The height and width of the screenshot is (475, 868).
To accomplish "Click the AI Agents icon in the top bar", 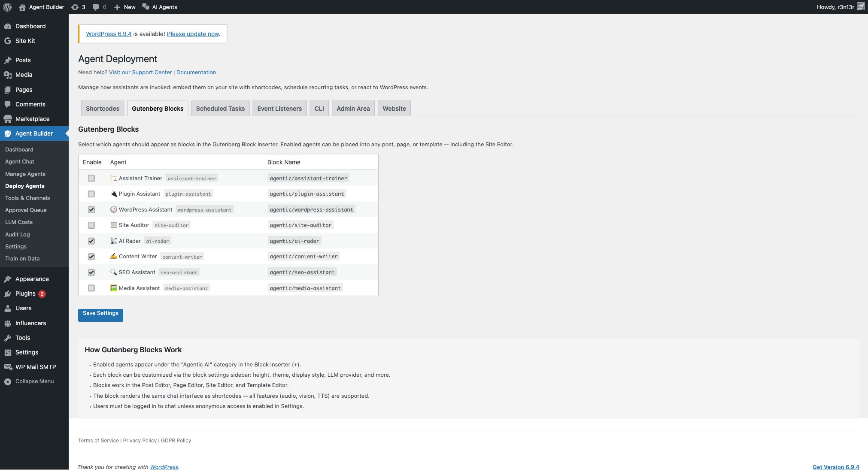I will [x=147, y=7].
